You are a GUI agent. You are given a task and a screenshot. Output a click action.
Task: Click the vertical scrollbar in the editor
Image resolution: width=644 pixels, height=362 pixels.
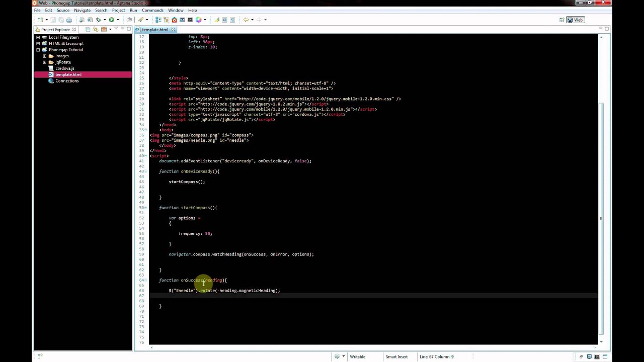coord(601,219)
